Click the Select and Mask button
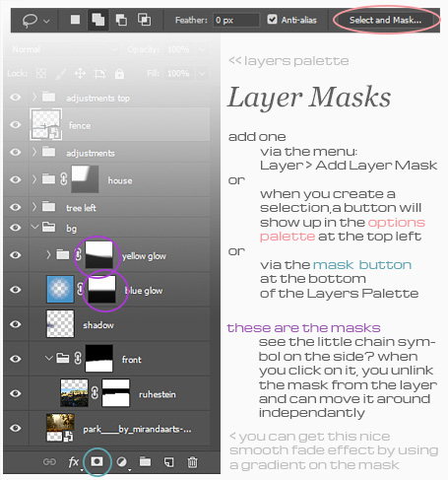Screen dimensions: 448x480 [385, 20]
